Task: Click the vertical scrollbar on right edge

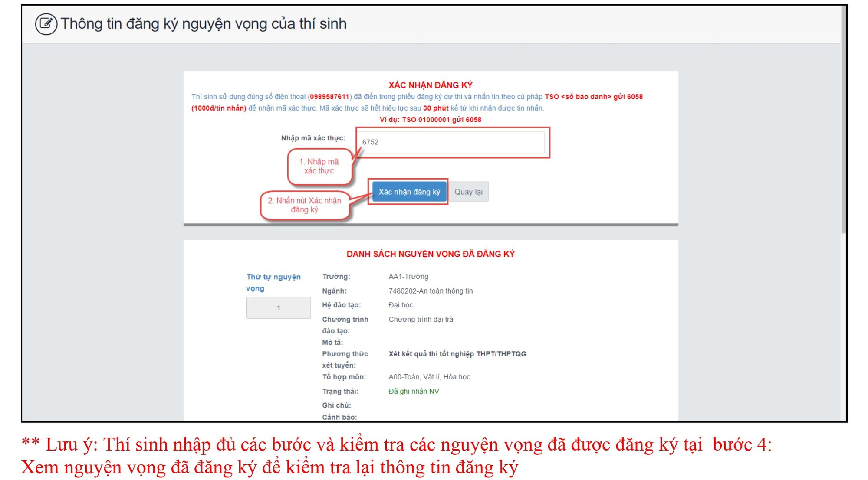Action: coord(843,121)
